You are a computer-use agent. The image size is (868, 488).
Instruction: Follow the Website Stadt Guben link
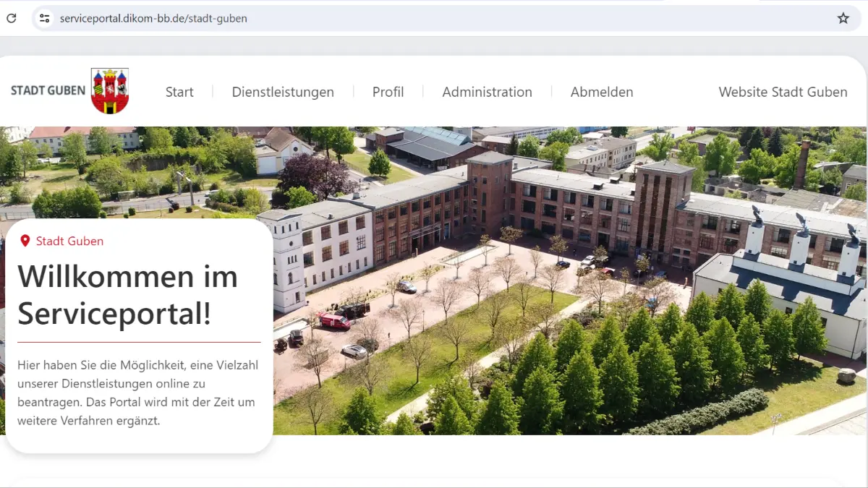coord(783,92)
